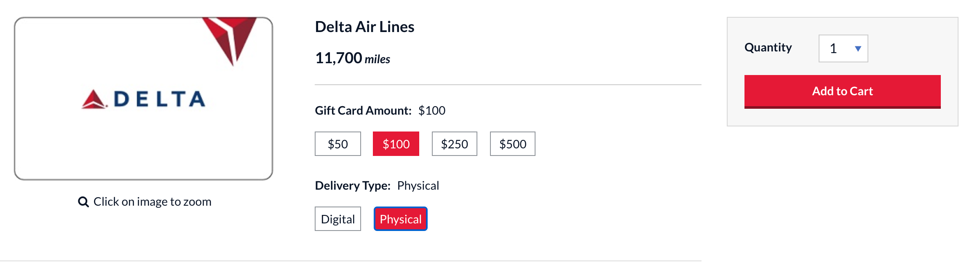This screenshot has height=263, width=980.
Task: Click the DELTA wordmark on the gift card
Action: (159, 99)
